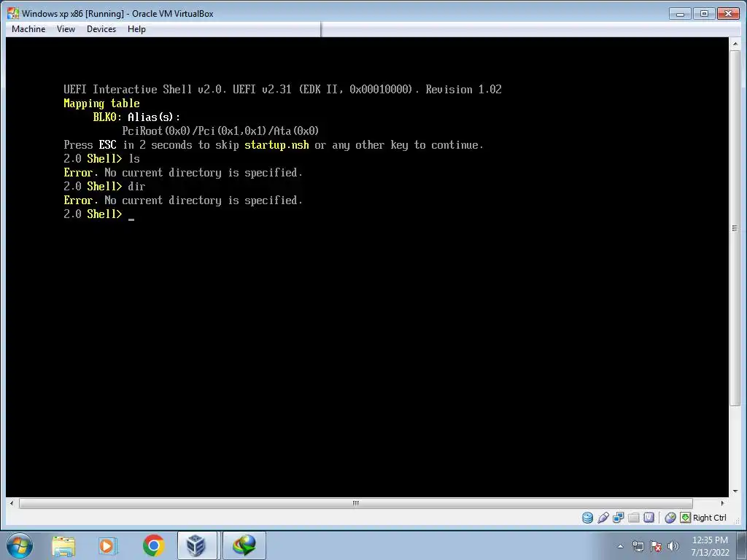The height and width of the screenshot is (560, 747).
Task: Open Action Center flag tray icon
Action: point(656,546)
